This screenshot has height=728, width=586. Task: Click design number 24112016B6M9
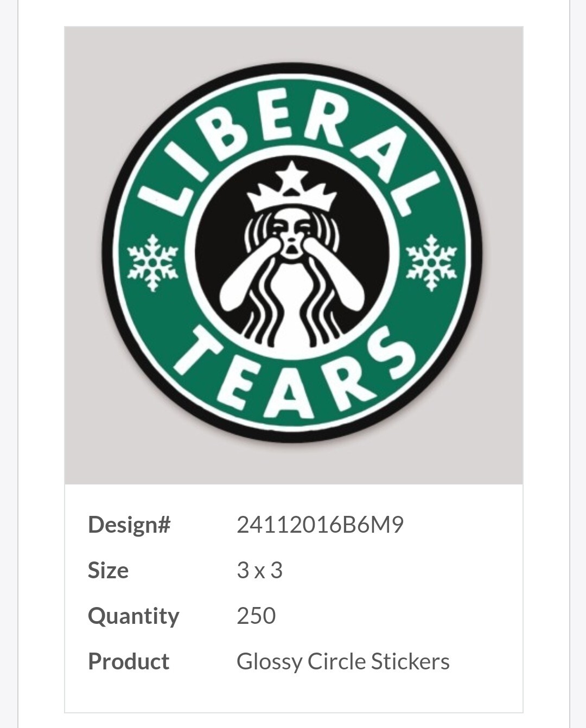[320, 525]
